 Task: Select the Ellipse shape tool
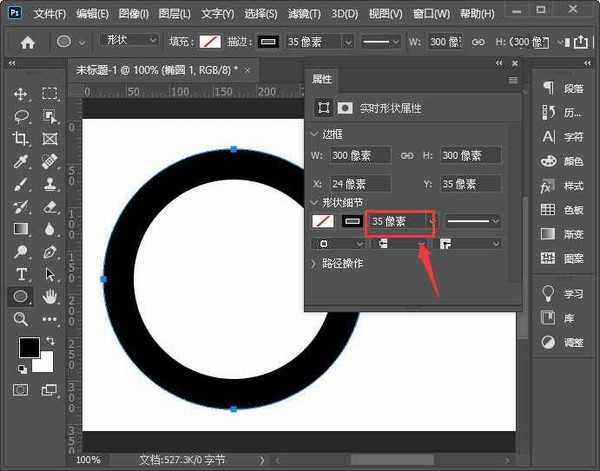(x=20, y=296)
